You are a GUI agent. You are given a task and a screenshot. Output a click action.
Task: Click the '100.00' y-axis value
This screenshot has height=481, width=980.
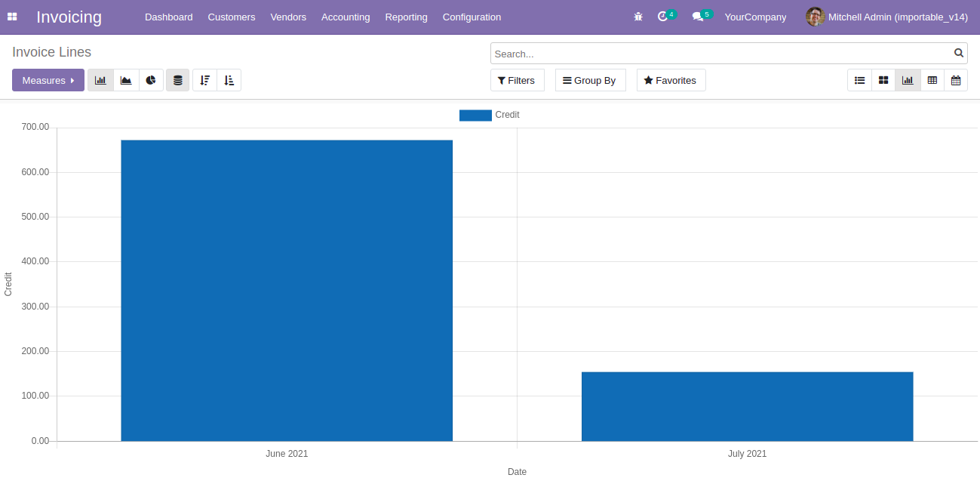coord(35,396)
